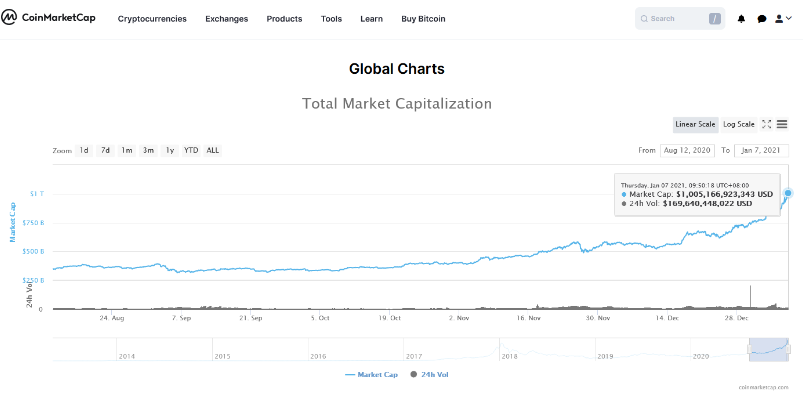The image size is (803, 404).
Task: Click the $750 B axis label
Action: pyautogui.click(x=33, y=223)
